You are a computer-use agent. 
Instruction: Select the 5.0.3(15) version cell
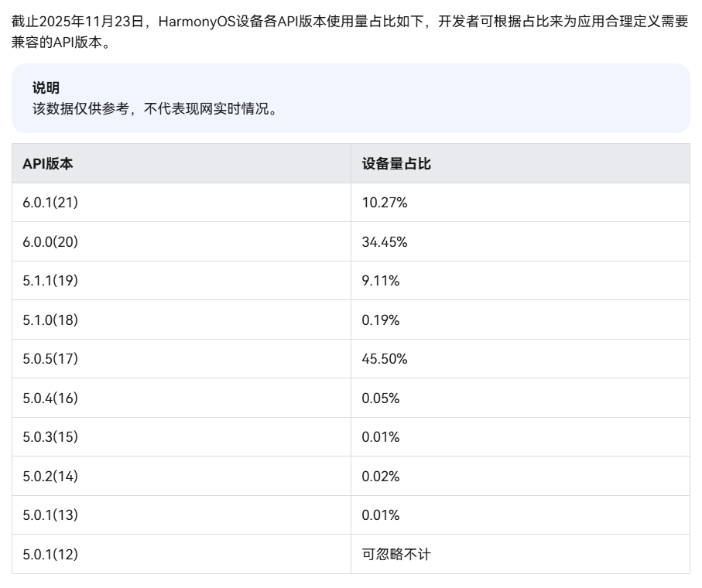(50, 437)
